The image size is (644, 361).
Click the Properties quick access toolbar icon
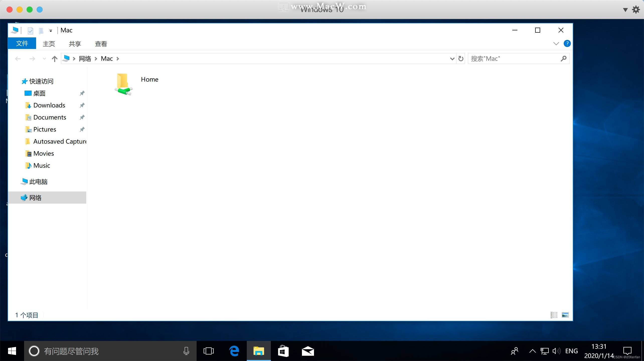pyautogui.click(x=30, y=31)
